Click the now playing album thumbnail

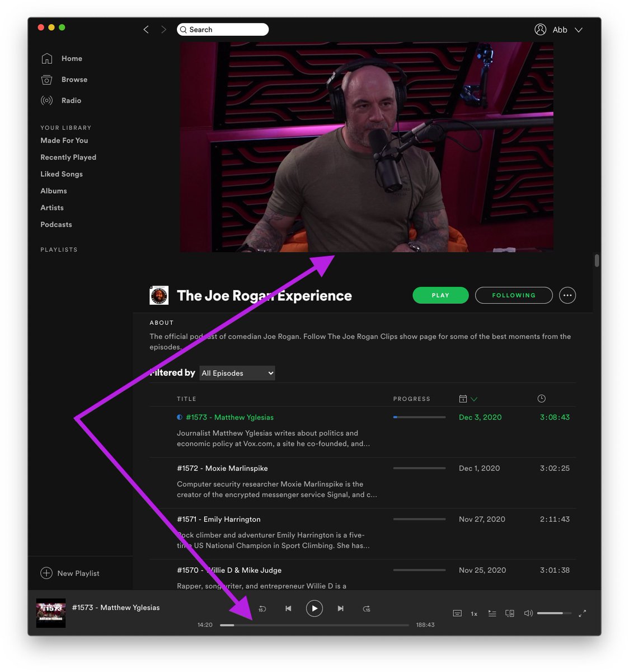click(x=51, y=613)
